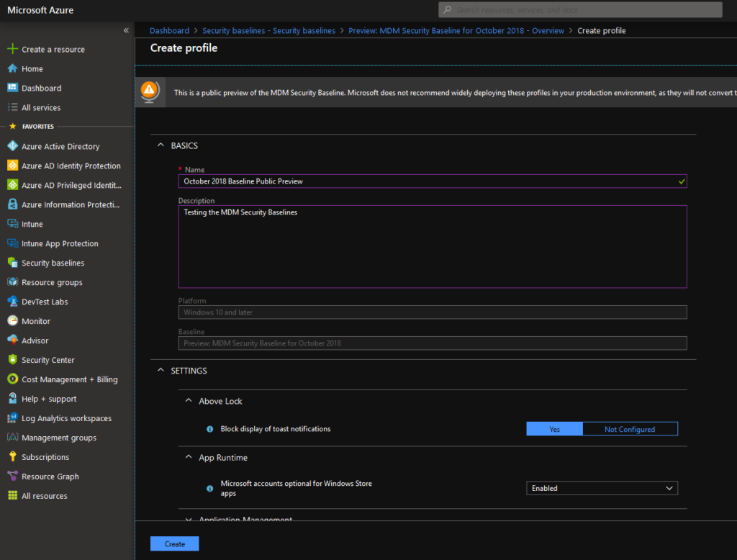Go to Dashboard breadcrumb link
The image size is (737, 560).
click(169, 30)
